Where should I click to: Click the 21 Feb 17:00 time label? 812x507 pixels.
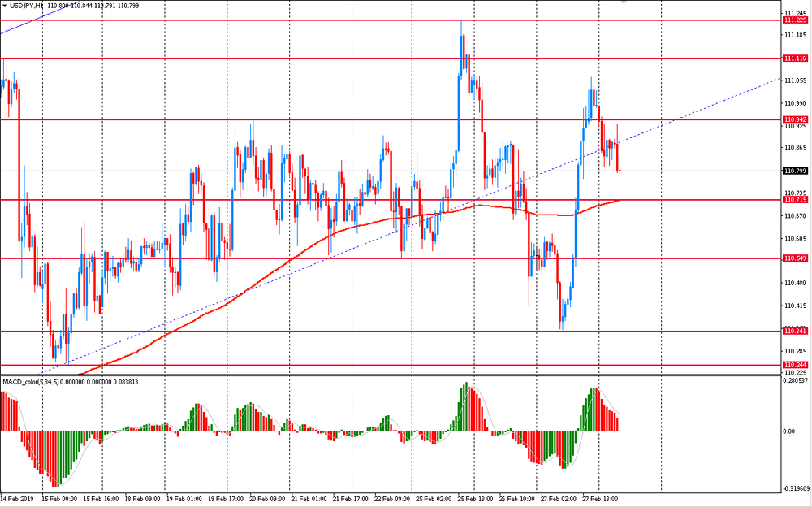350,499
